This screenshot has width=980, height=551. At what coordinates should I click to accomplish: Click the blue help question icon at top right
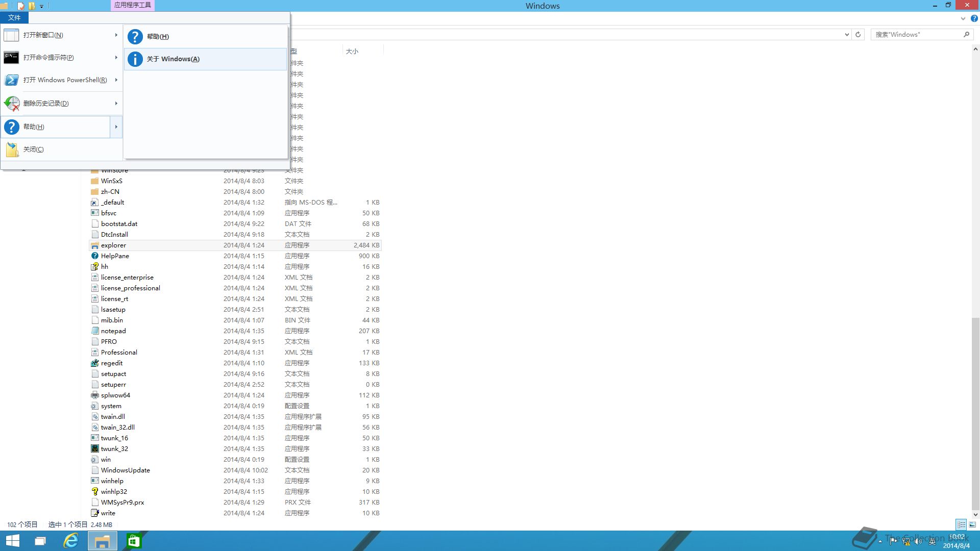pos(974,18)
